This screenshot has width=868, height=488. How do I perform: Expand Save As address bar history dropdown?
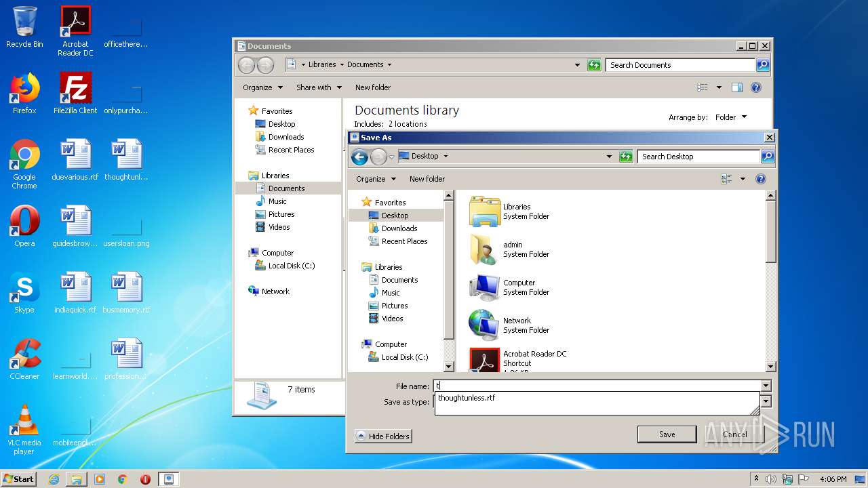[x=609, y=157]
